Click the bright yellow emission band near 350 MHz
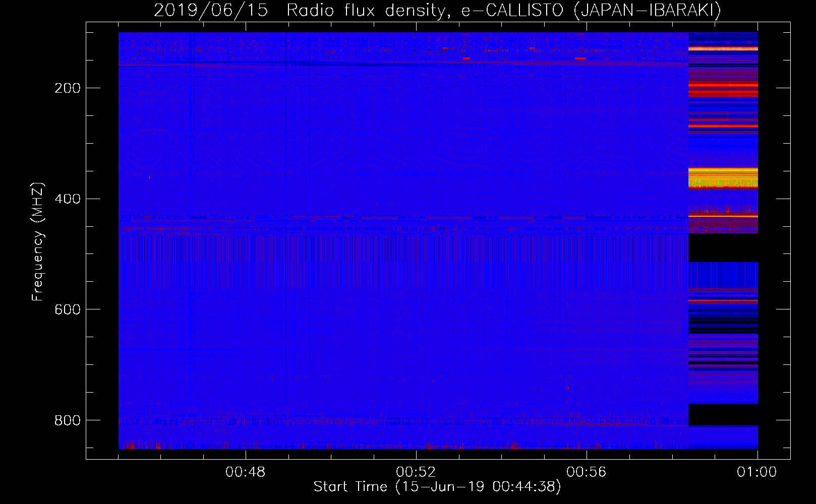This screenshot has height=504, width=816. 723,178
